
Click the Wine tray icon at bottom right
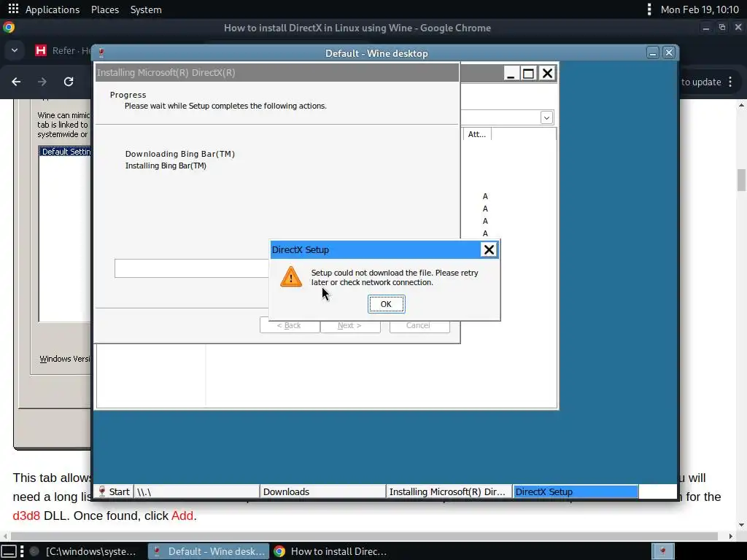[662, 551]
